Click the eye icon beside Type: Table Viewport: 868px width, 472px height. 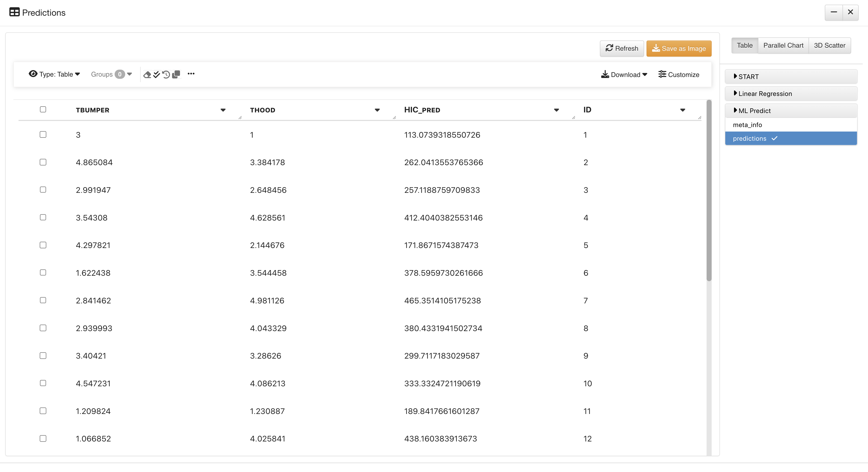click(x=33, y=74)
